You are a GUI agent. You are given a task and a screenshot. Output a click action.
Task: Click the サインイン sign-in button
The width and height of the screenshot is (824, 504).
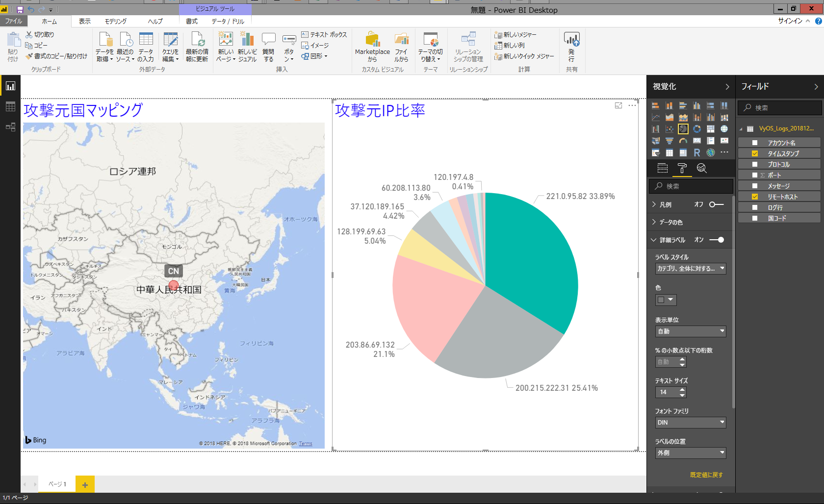coord(790,21)
